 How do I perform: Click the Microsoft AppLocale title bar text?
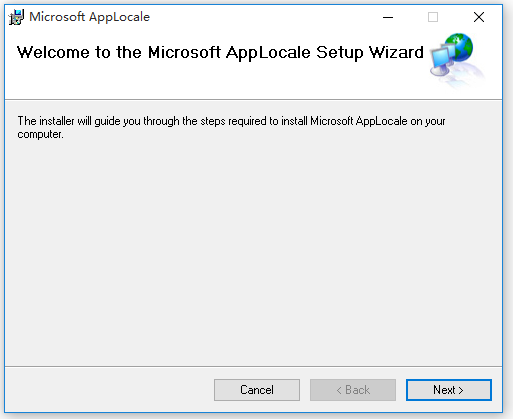pyautogui.click(x=89, y=17)
